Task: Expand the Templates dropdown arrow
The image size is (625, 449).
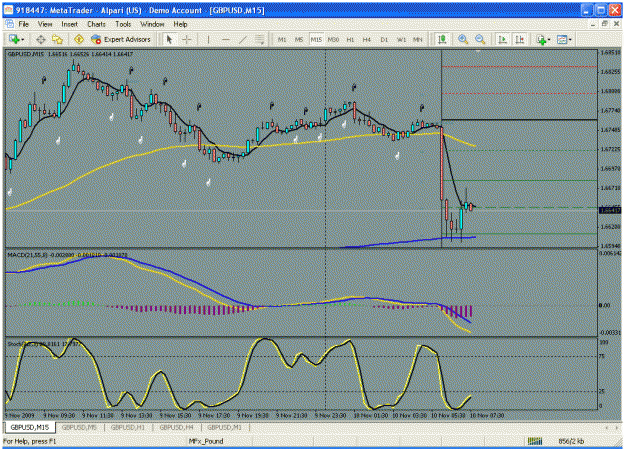Action: click(570, 39)
